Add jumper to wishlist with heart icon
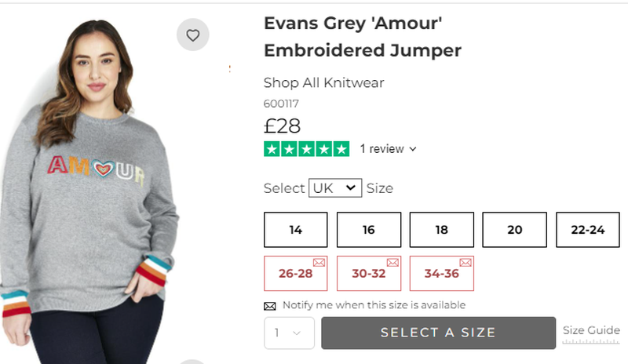Image resolution: width=628 pixels, height=364 pixels. click(x=192, y=35)
